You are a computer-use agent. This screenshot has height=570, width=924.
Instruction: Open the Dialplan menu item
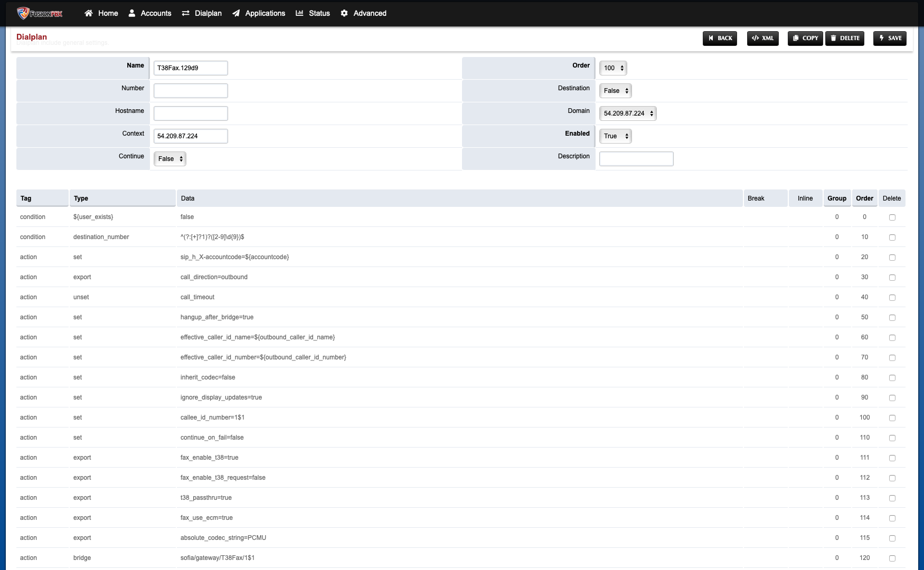click(x=208, y=13)
